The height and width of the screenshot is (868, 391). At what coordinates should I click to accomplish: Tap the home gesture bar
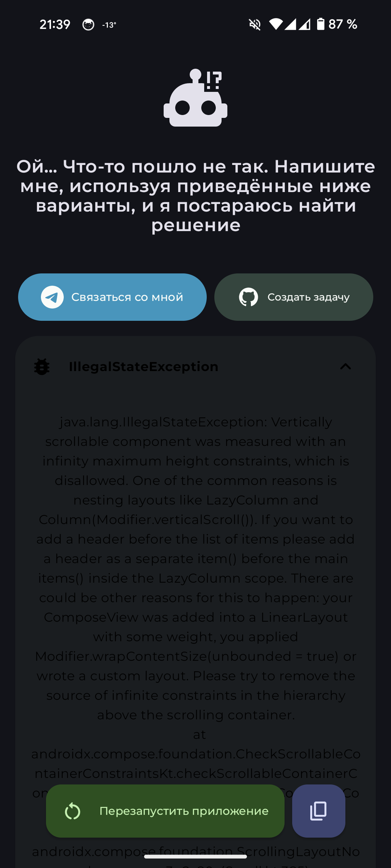pyautogui.click(x=195, y=856)
